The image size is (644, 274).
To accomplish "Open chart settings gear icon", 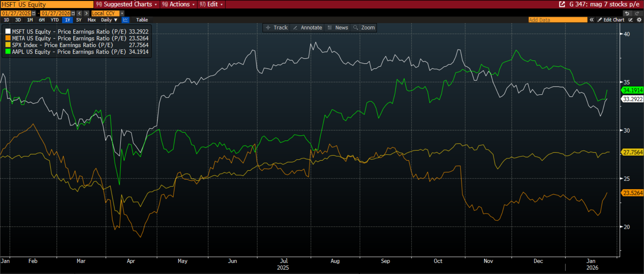I will pyautogui.click(x=639, y=20).
